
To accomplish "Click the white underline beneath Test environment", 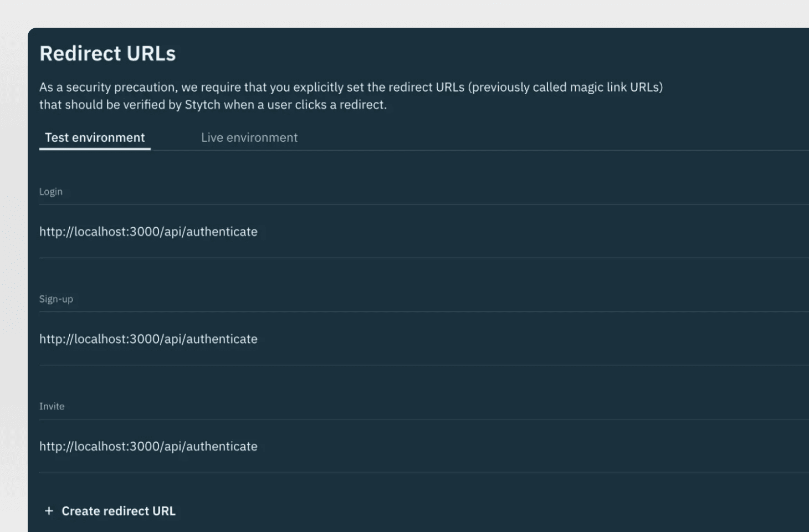I will coord(95,149).
